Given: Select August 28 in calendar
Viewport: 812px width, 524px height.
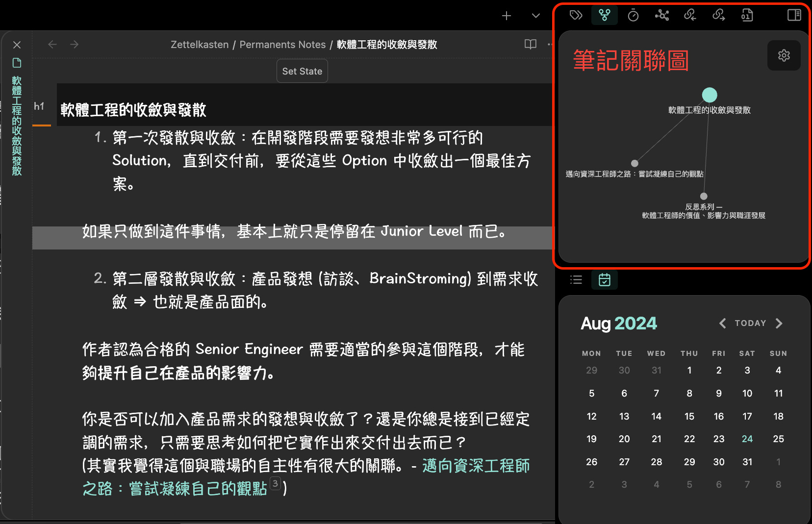Looking at the screenshot, I should click(657, 462).
